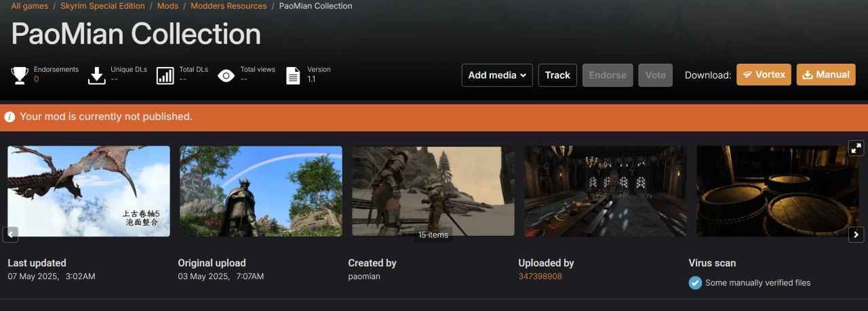Click the PaoMian Collection breadcrumb text

pyautogui.click(x=316, y=6)
